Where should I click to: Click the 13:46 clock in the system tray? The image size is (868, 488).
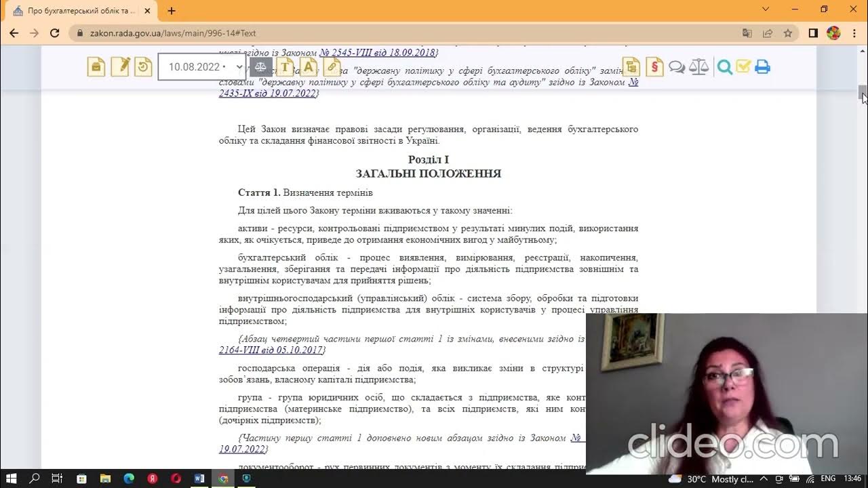[852, 479]
